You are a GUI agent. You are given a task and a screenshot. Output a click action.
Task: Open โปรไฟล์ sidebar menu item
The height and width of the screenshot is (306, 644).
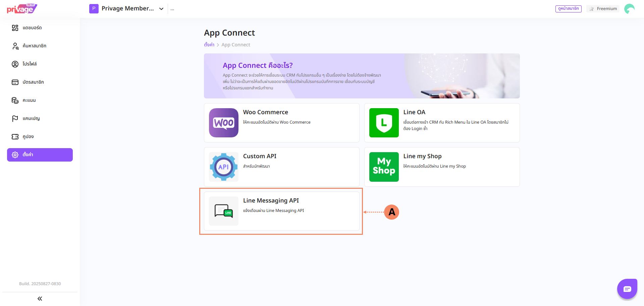tap(30, 64)
